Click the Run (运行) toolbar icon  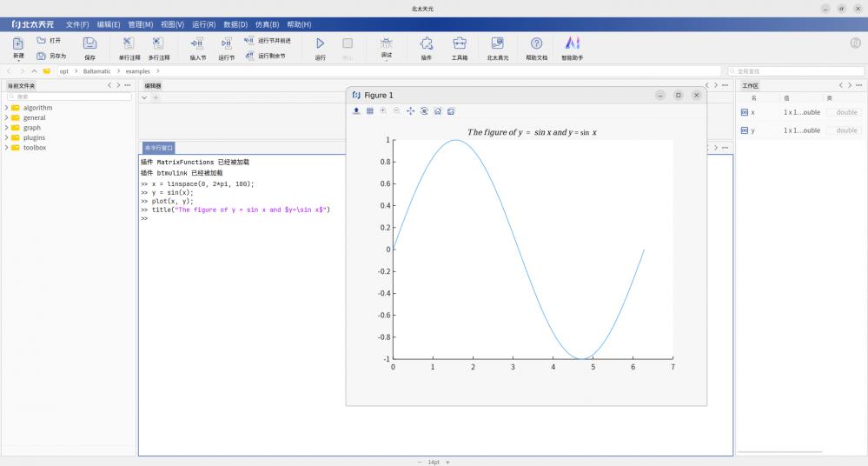pos(320,46)
